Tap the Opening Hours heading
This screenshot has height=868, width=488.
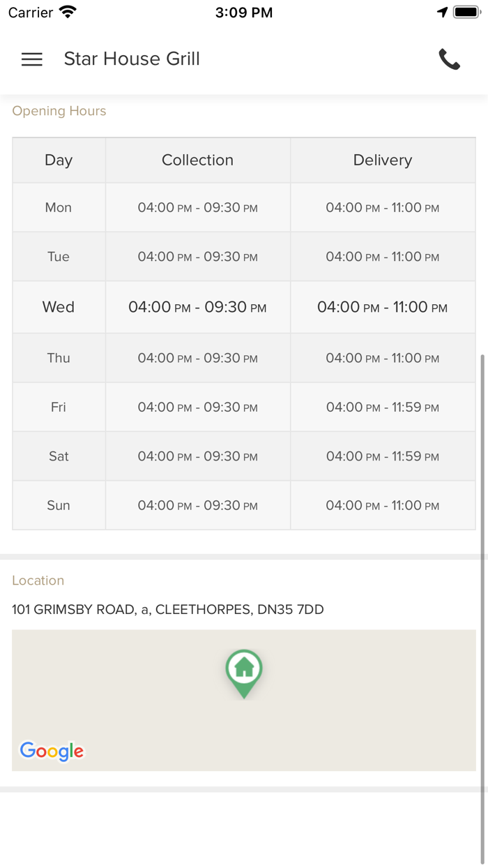point(59,111)
